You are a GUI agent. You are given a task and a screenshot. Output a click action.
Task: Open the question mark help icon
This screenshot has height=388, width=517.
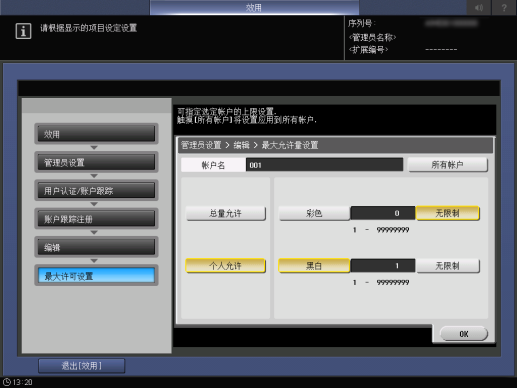(x=504, y=7)
